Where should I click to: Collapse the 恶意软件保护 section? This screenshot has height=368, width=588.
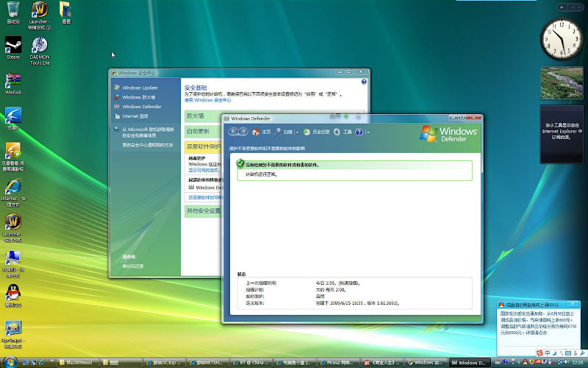point(203,146)
